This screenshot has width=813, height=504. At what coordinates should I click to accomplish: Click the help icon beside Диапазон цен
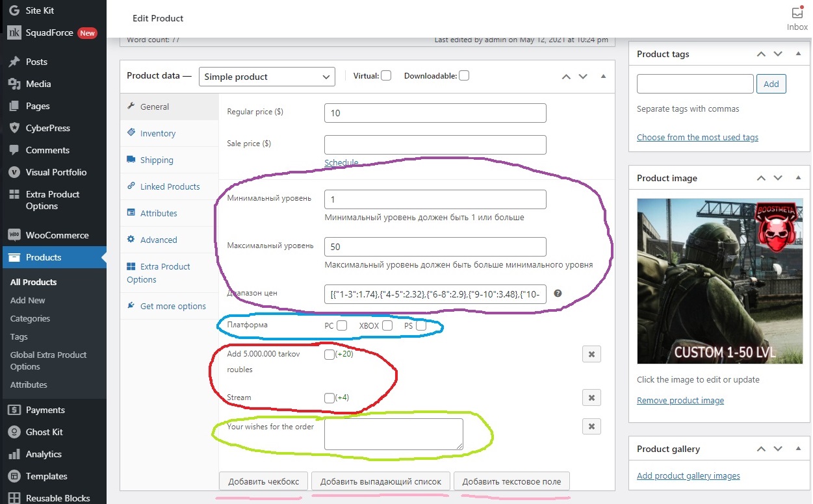click(558, 294)
